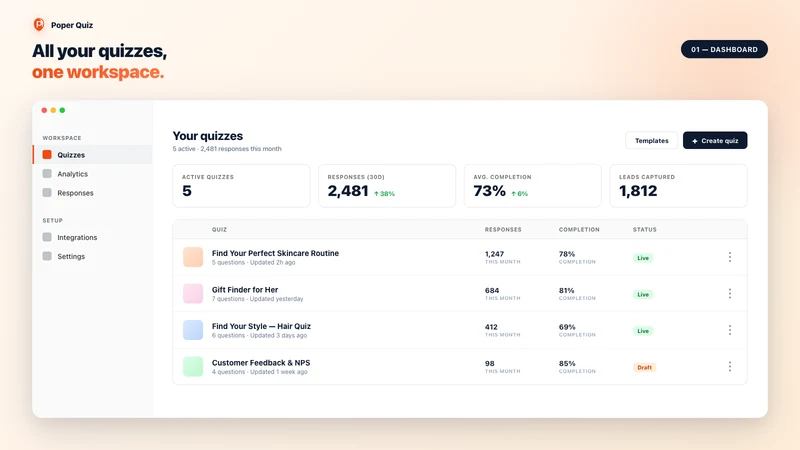Click the Create quiz button

click(715, 140)
